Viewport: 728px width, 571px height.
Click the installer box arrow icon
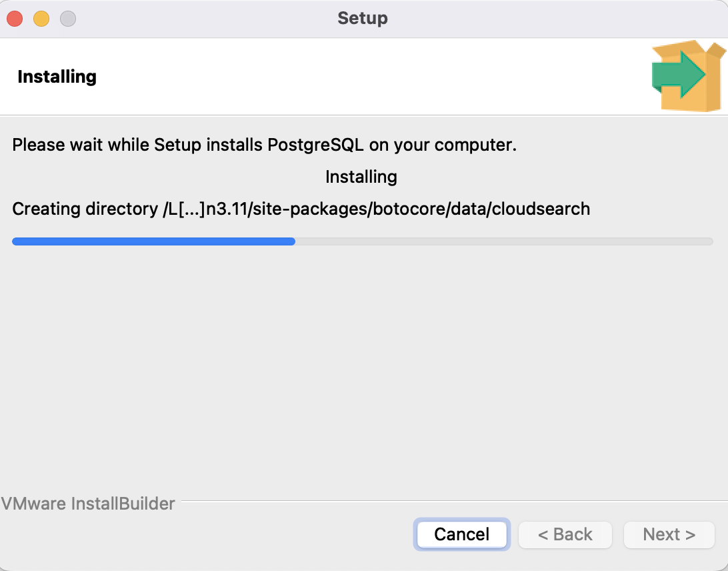[x=689, y=76]
